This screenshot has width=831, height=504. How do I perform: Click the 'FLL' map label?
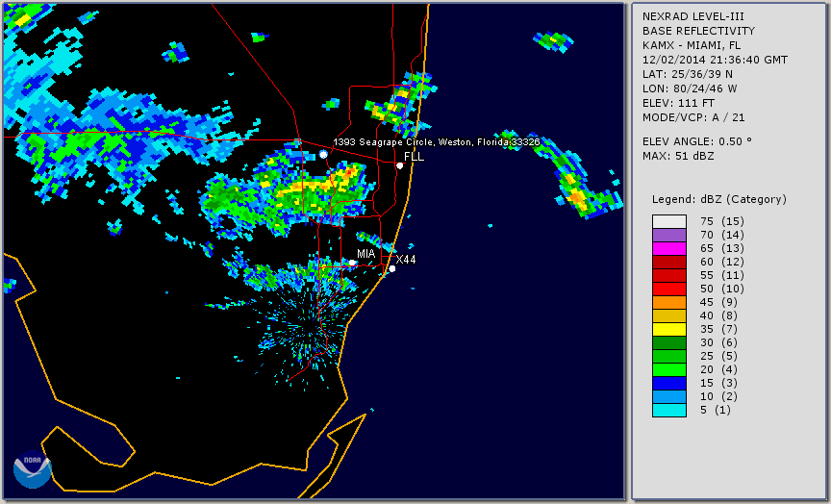coord(414,157)
